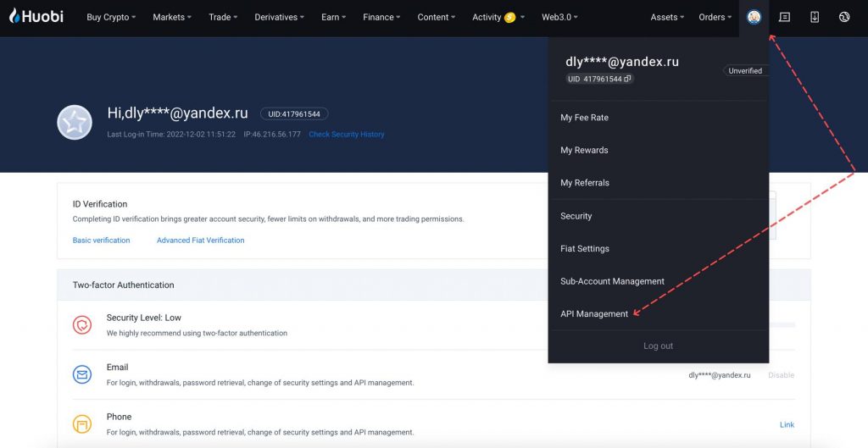Open the user avatar profile menu

click(x=754, y=17)
